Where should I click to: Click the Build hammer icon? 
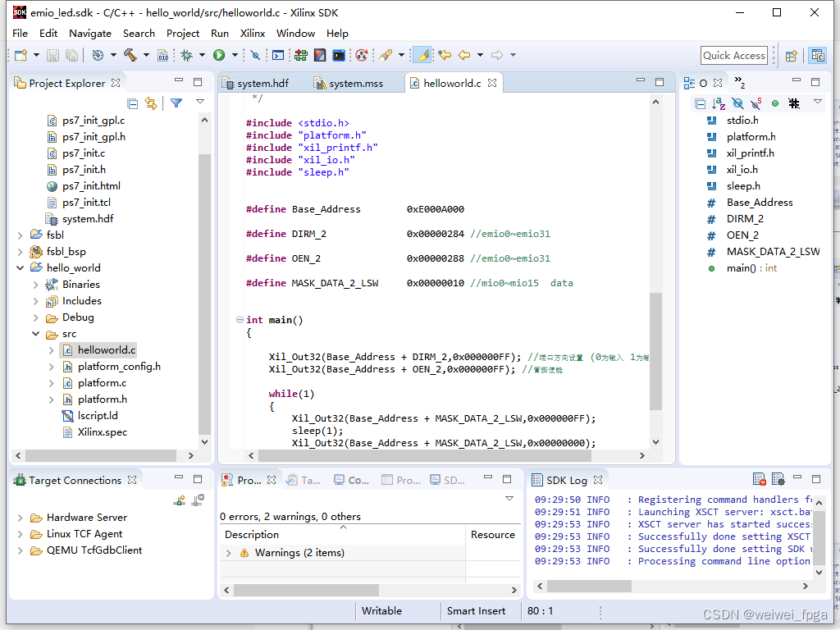[130, 55]
